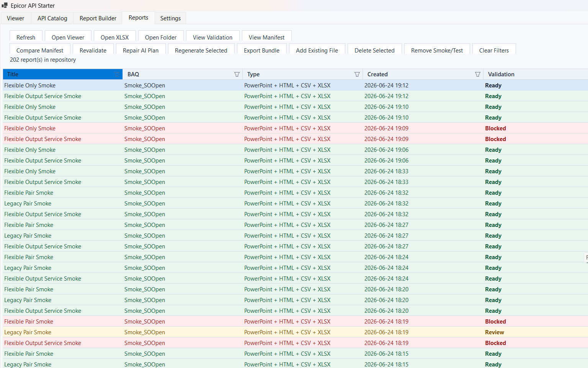The height and width of the screenshot is (368, 588).
Task: Sort by the Type column header
Action: (x=303, y=74)
